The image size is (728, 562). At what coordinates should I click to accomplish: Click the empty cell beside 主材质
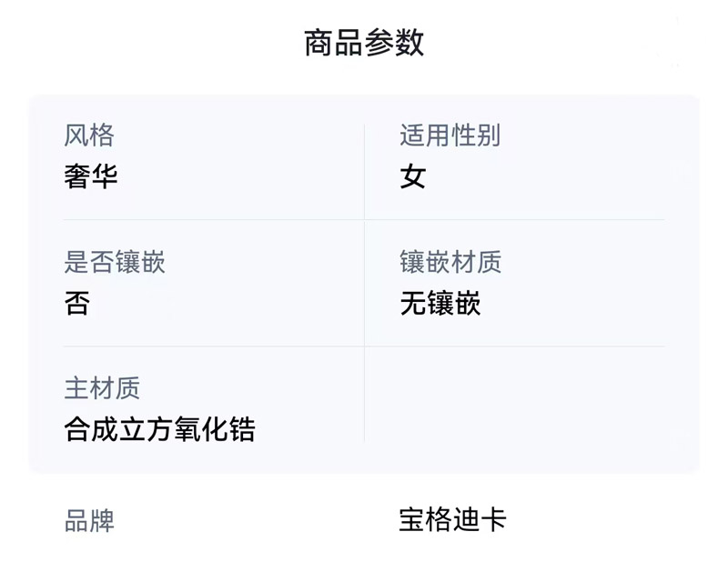tap(514, 409)
